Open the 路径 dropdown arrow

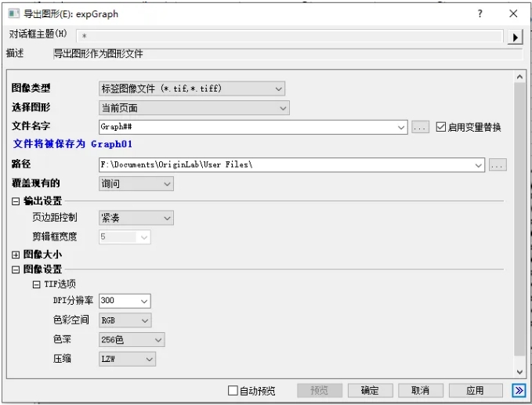point(479,165)
